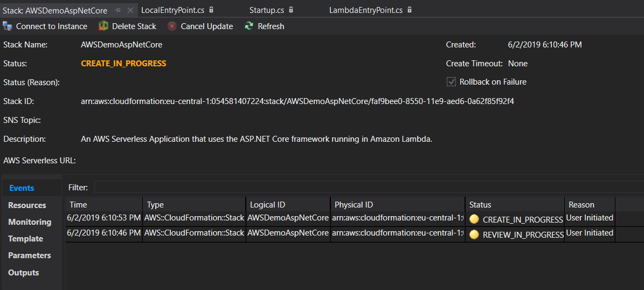This screenshot has height=290, width=644.
Task: Click the green Refresh arrows icon
Action: coord(249,26)
